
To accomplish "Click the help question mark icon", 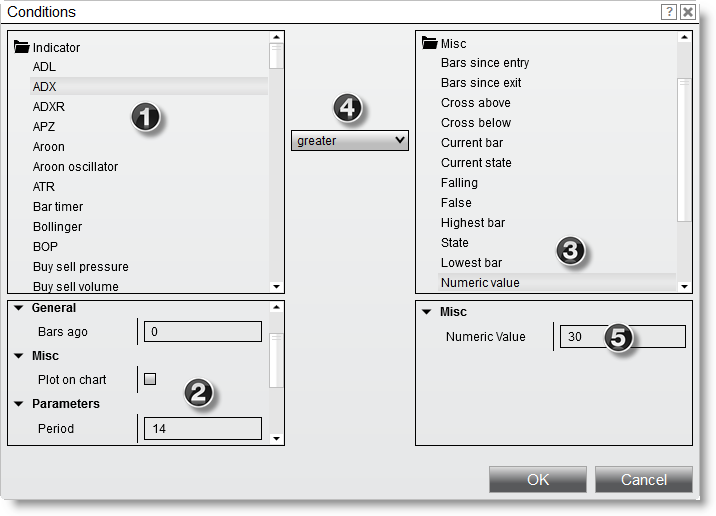I will 668,12.
